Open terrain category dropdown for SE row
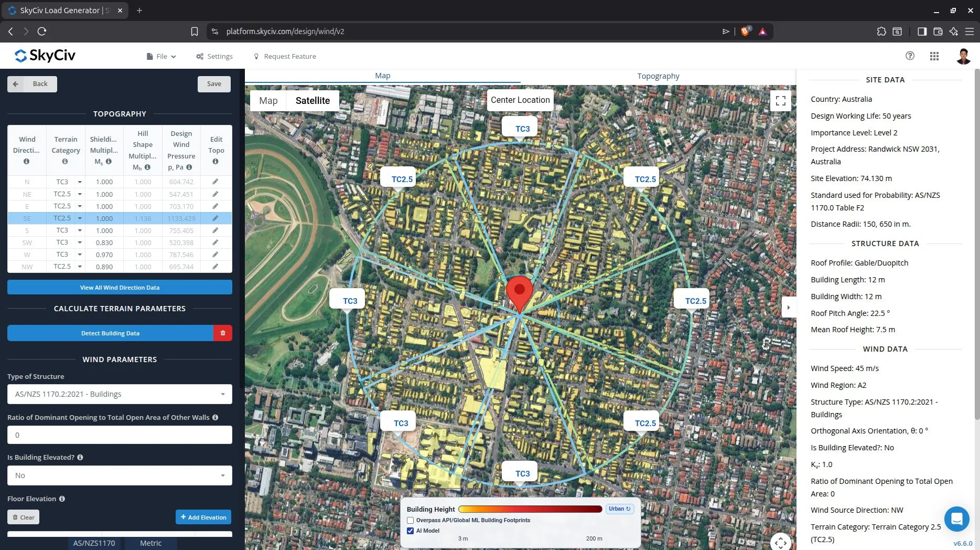Image resolution: width=980 pixels, height=550 pixels. 80,218
